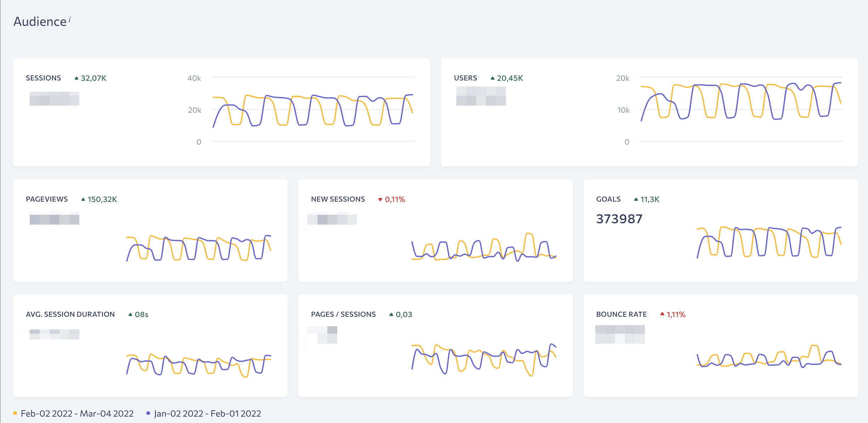Click the 20,45K users change value
Screen dimensions: 868x423
pos(510,78)
